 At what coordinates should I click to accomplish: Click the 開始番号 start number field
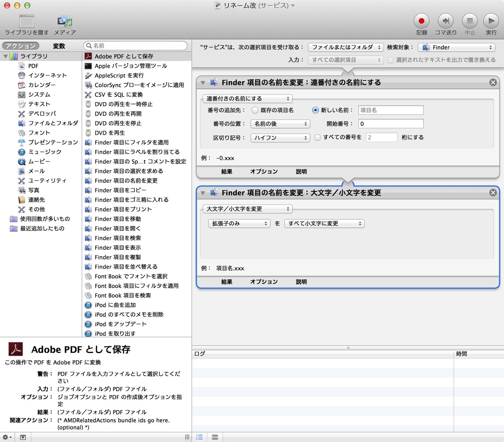(391, 124)
